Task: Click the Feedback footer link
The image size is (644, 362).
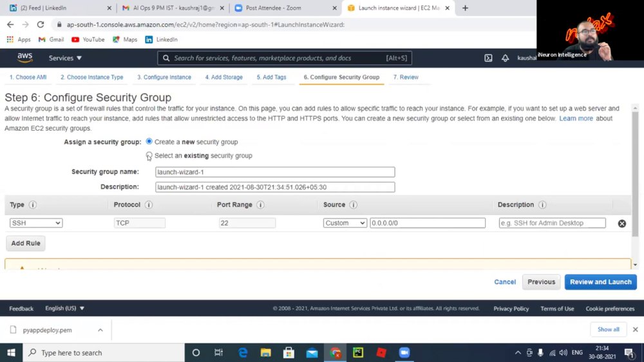Action: coord(21,309)
